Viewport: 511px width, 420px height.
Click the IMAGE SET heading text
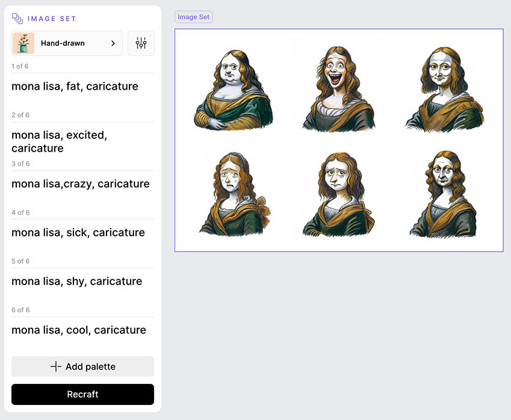pos(52,19)
